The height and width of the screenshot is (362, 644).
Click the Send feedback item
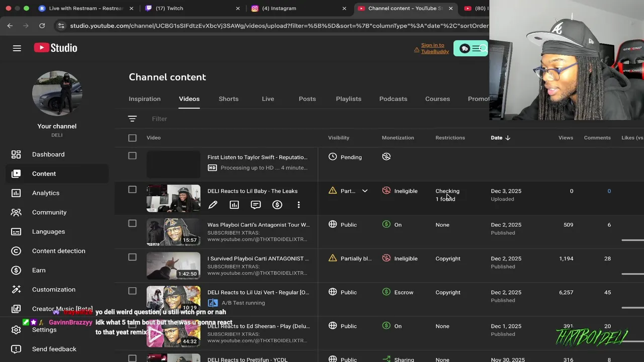54,349
